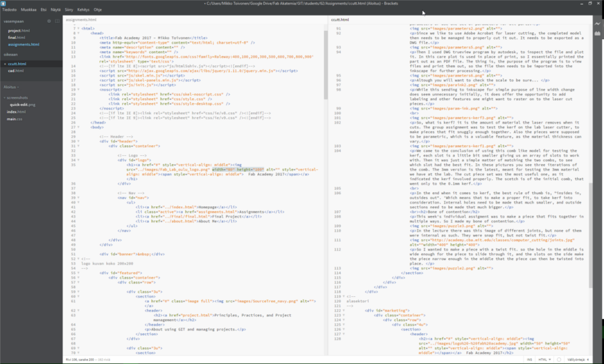This screenshot has height=364, width=604.
Task: Click the split view layout icon
Action: coord(57,21)
